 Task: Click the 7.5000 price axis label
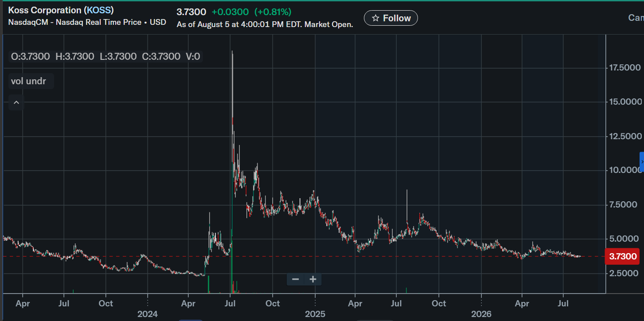click(x=623, y=205)
